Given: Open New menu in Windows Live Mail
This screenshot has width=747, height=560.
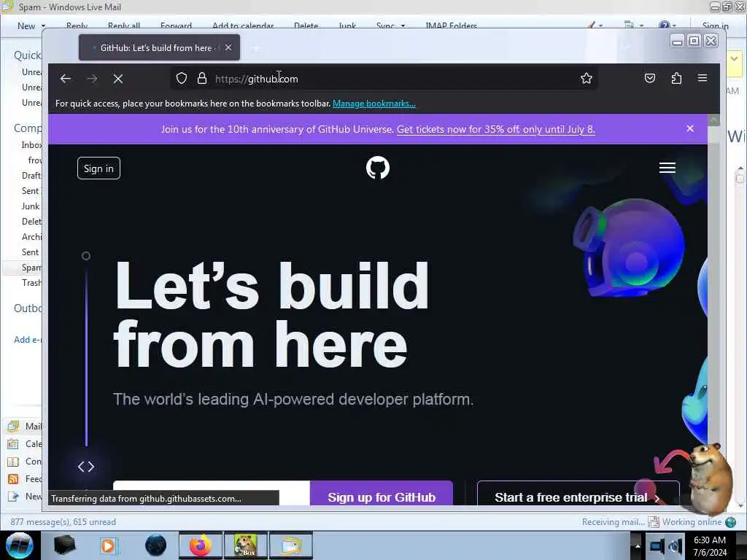Looking at the screenshot, I should pyautogui.click(x=31, y=26).
